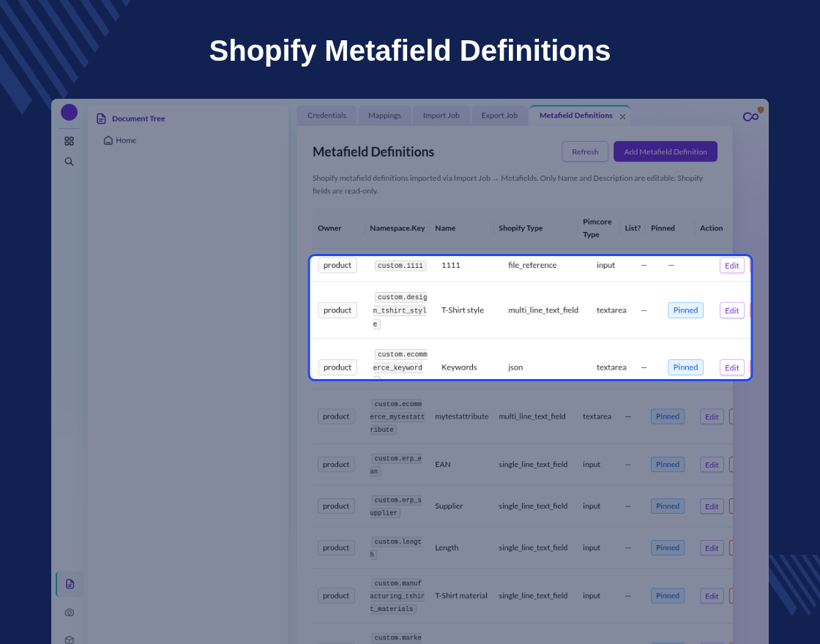This screenshot has width=820, height=644.
Task: Click the Supplier name cell
Action: 449,506
